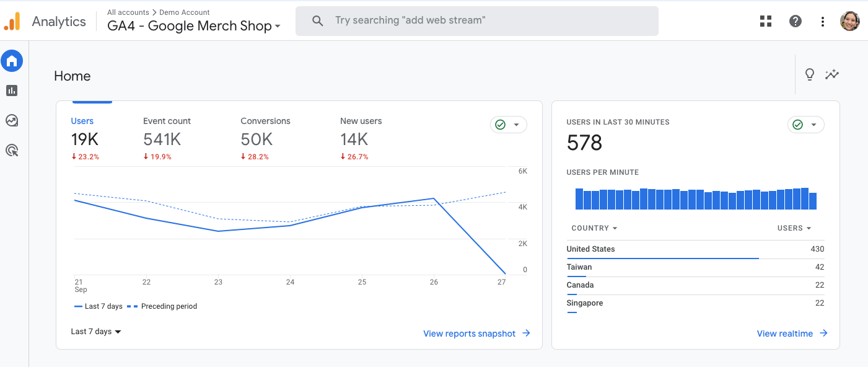The image size is (868, 367).
Task: Click the View reports snapshot link
Action: (476, 334)
